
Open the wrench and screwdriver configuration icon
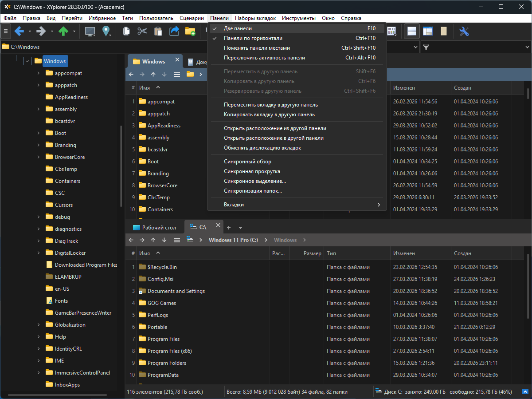pyautogui.click(x=464, y=31)
